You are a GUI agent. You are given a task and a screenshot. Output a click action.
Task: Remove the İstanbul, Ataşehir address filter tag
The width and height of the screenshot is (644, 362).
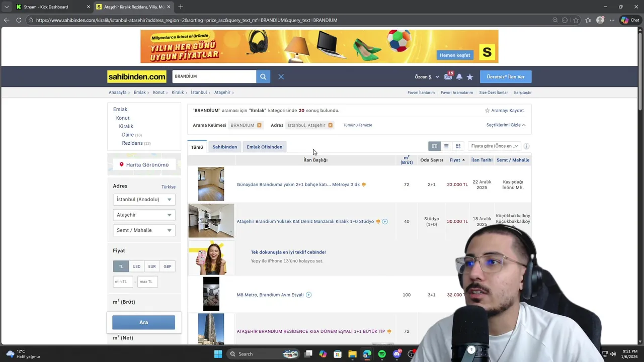pyautogui.click(x=330, y=125)
